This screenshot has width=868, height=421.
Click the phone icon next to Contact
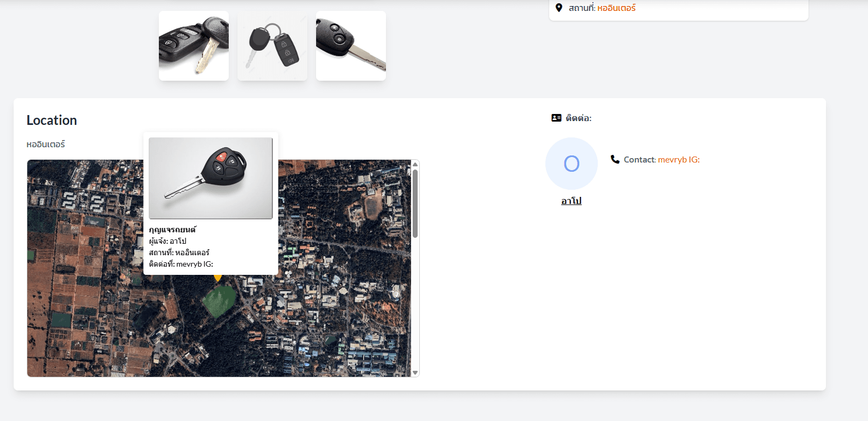coord(615,159)
